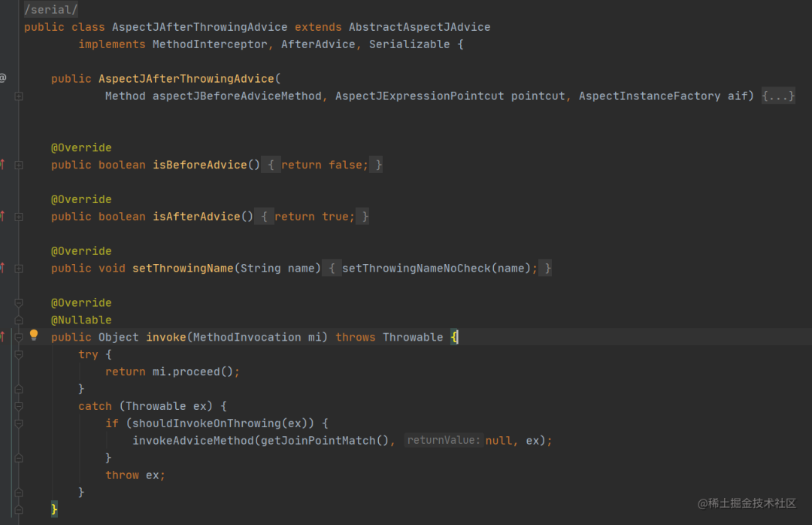Click override gutter icon beside setThrowingName
The height and width of the screenshot is (525, 812).
[2, 268]
